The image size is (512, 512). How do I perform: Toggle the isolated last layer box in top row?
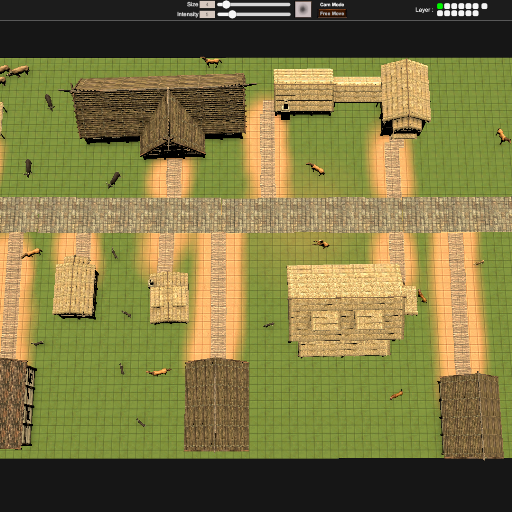tap(484, 6)
